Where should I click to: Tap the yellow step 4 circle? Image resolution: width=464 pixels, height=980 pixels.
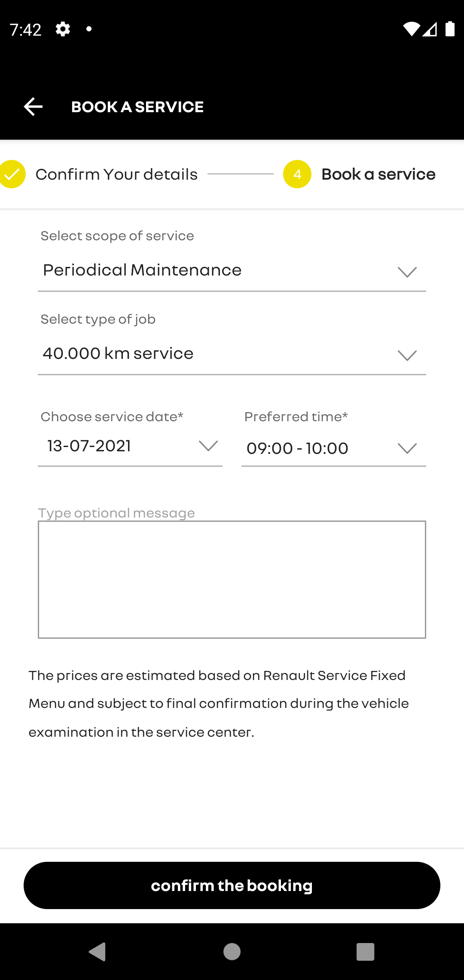pyautogui.click(x=297, y=174)
